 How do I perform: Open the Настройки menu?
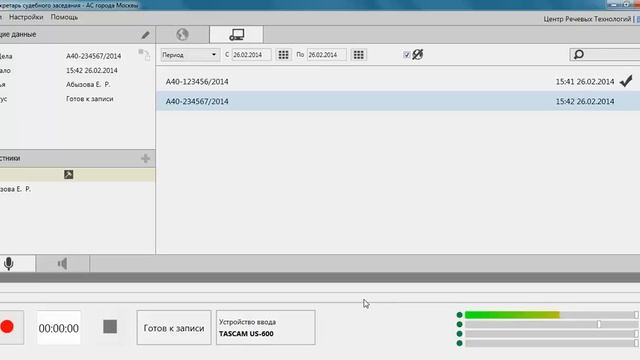click(x=26, y=17)
